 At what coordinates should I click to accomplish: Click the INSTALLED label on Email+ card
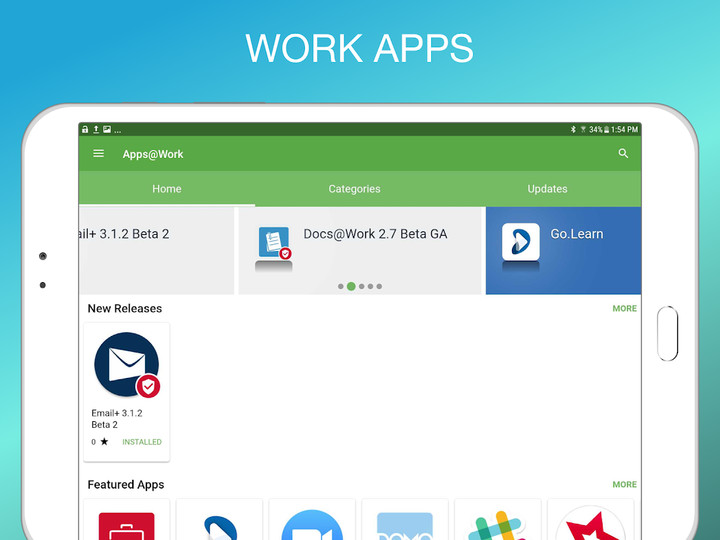coord(142,442)
